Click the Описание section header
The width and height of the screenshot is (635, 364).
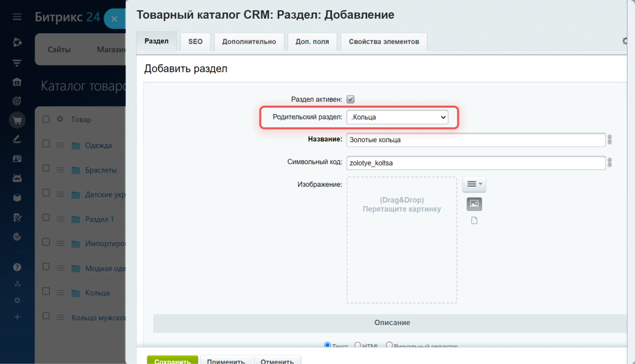392,322
